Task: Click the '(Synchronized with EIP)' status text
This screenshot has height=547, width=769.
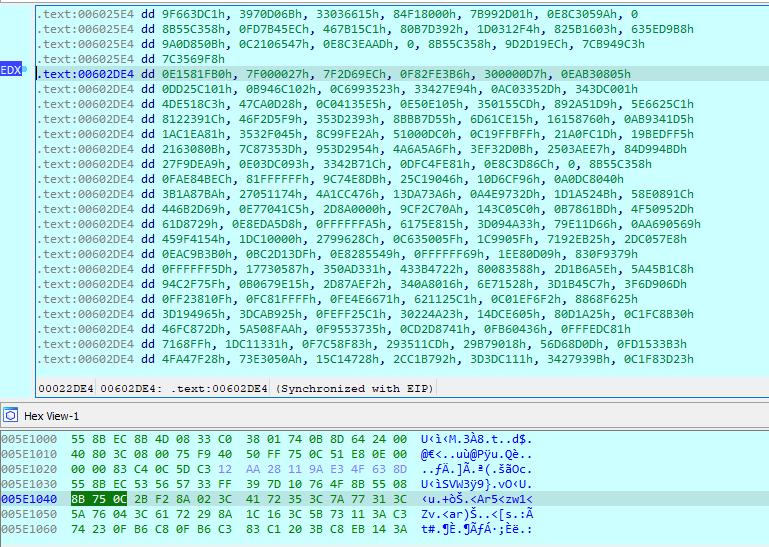Action: point(355,389)
